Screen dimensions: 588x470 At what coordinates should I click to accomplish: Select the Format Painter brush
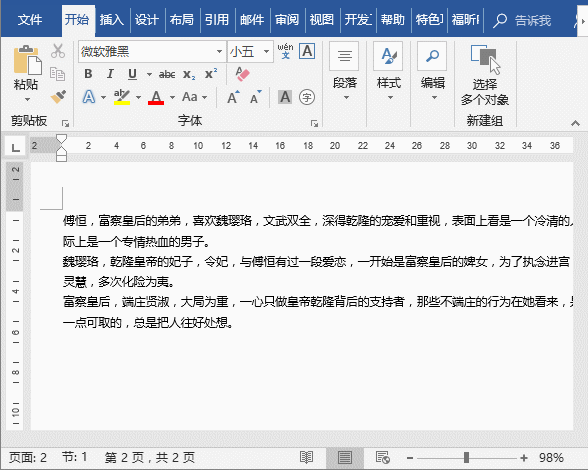tap(58, 97)
